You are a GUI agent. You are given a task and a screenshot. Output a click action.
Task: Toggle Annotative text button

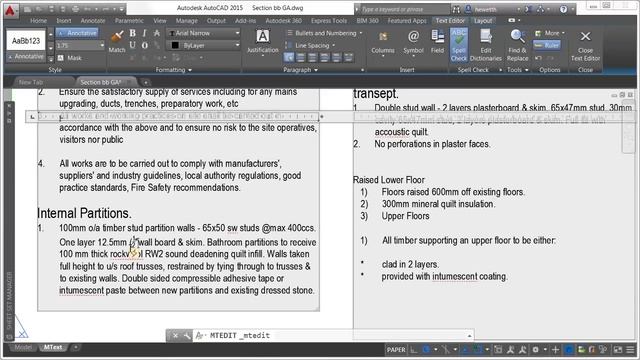pyautogui.click(x=77, y=33)
